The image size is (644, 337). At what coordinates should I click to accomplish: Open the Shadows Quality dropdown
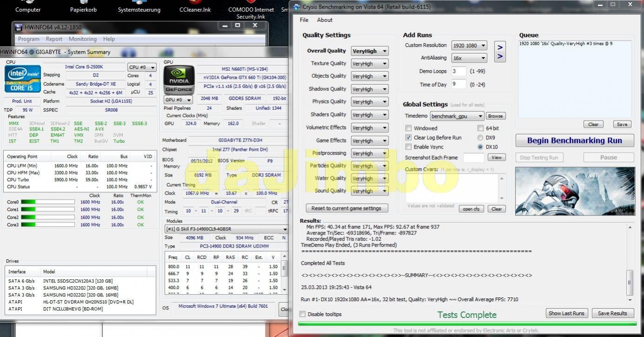(369, 89)
